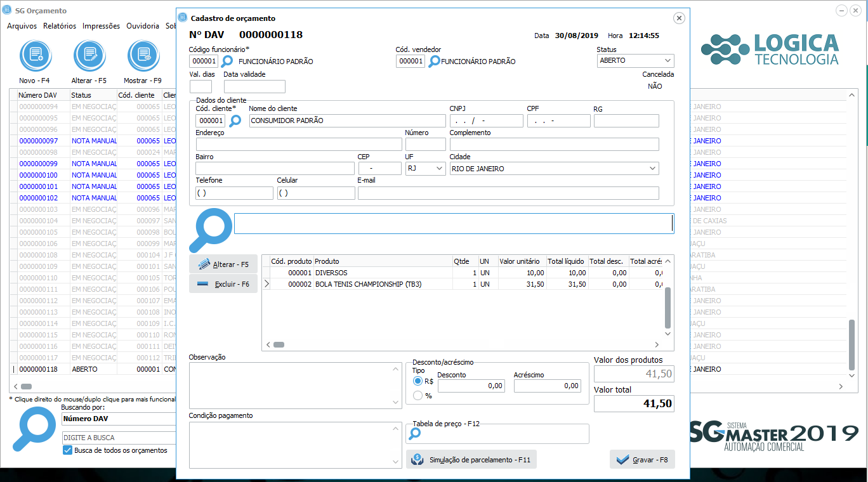Click the Nome do cliente field

point(347,120)
